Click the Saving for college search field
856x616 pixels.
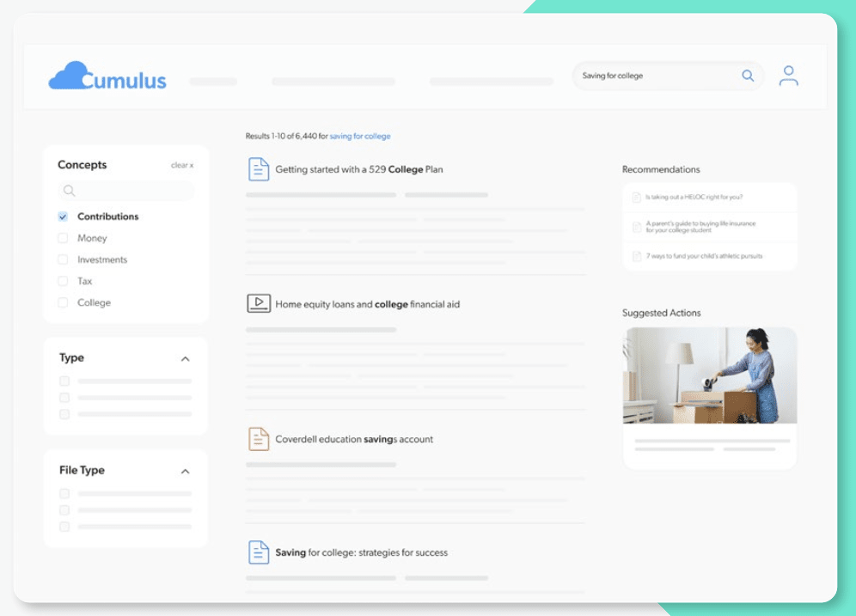(653, 76)
